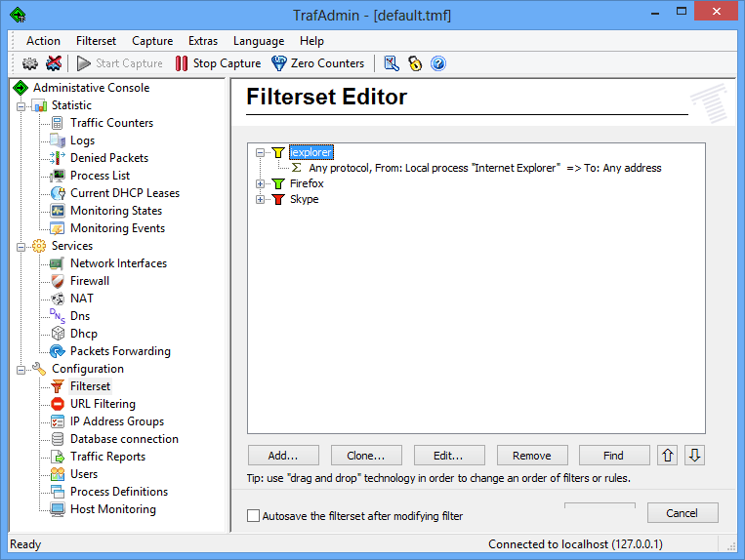Image resolution: width=745 pixels, height=560 pixels.
Task: Select the Administative Console root node
Action: click(91, 88)
